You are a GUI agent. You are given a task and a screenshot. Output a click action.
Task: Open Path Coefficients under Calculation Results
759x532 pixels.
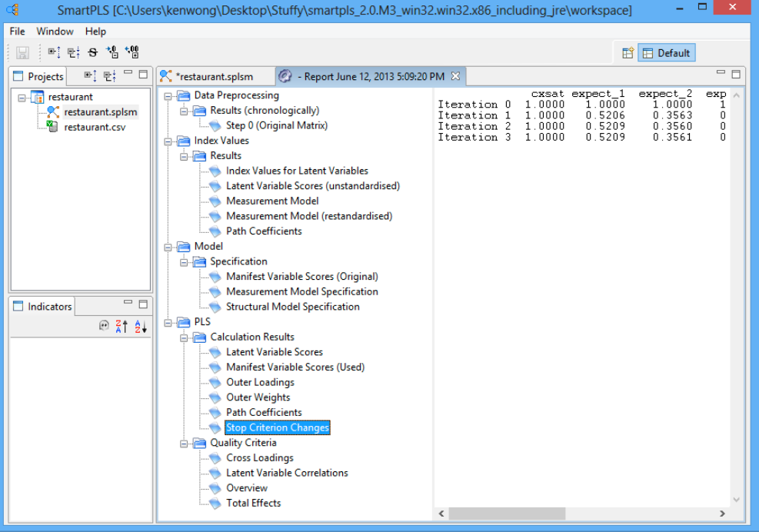point(264,413)
